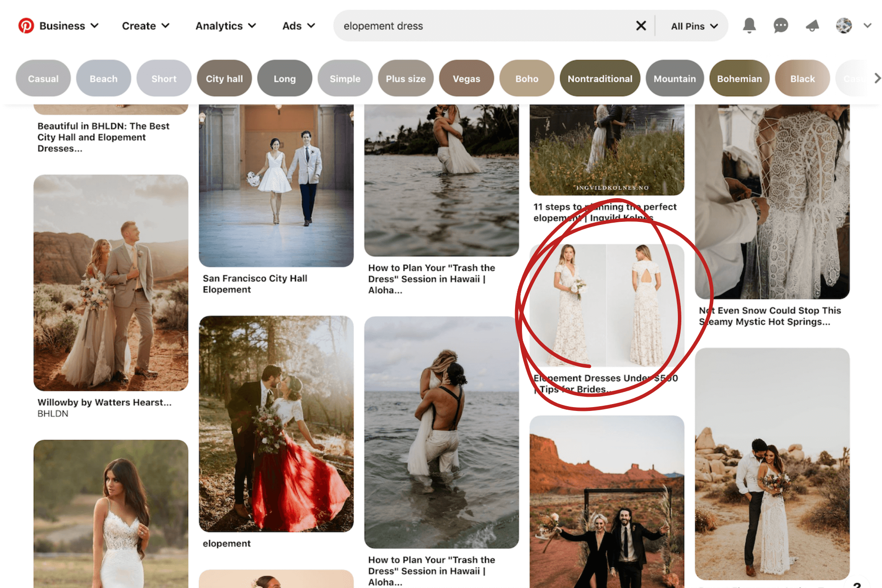This screenshot has width=882, height=588.
Task: Select the Simple filter chip
Action: (345, 78)
